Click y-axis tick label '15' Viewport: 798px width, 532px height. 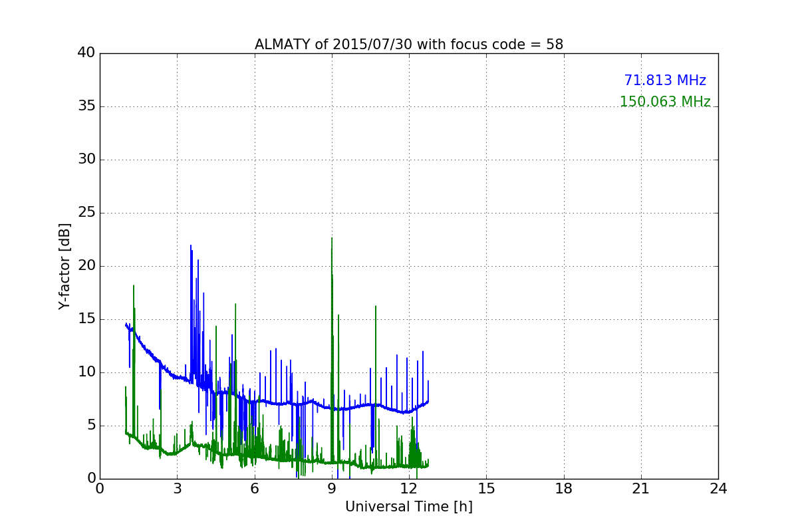point(86,319)
